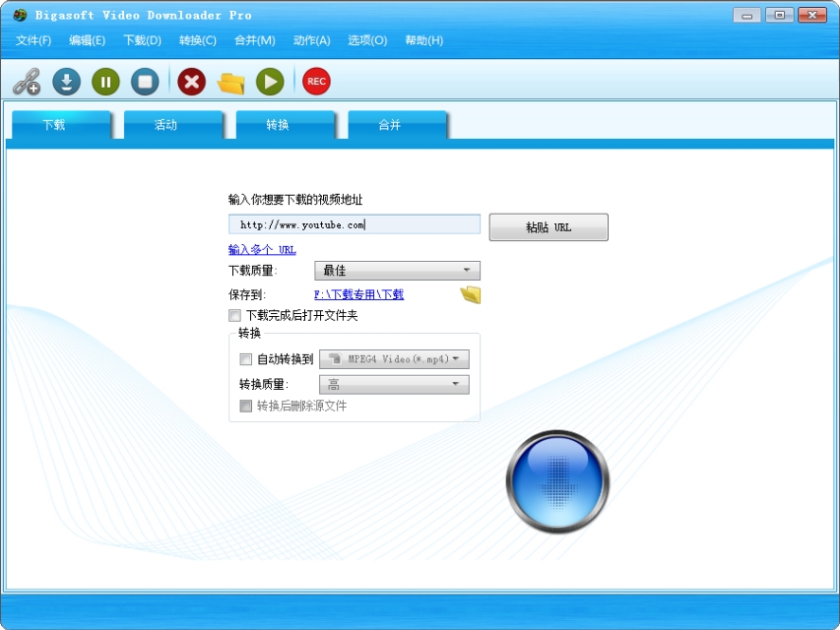Delete item using red X icon
840x630 pixels.
click(191, 82)
